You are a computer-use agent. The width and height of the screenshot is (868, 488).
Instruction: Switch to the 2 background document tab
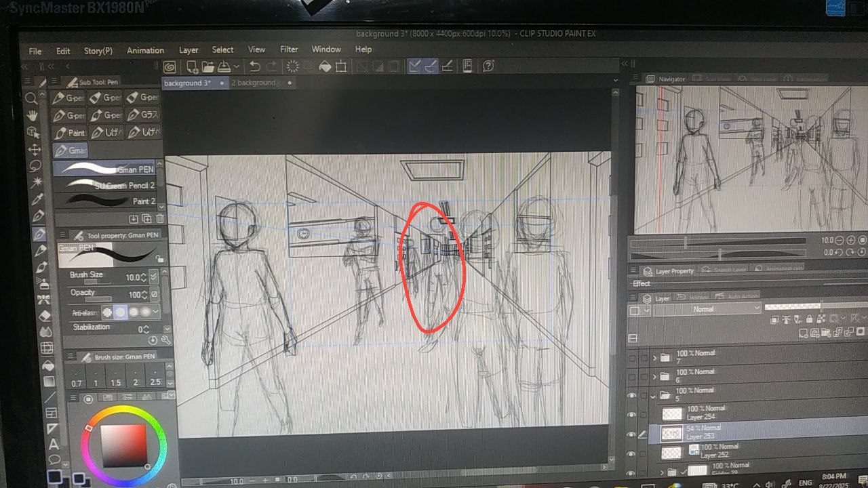(256, 83)
